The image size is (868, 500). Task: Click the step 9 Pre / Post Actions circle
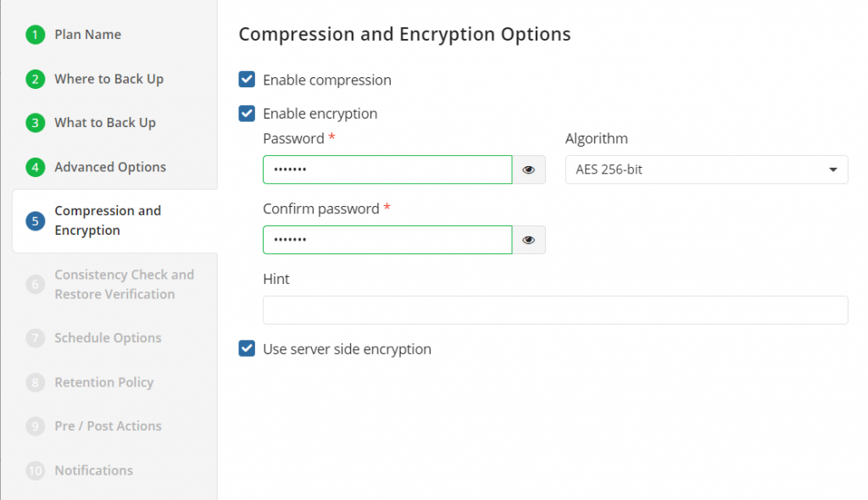click(35, 426)
